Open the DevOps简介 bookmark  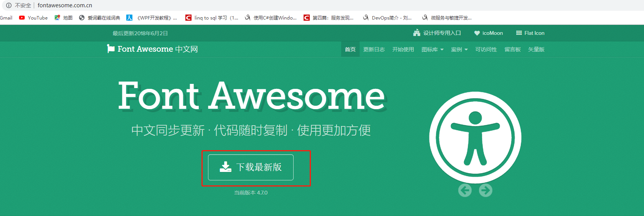(387, 18)
